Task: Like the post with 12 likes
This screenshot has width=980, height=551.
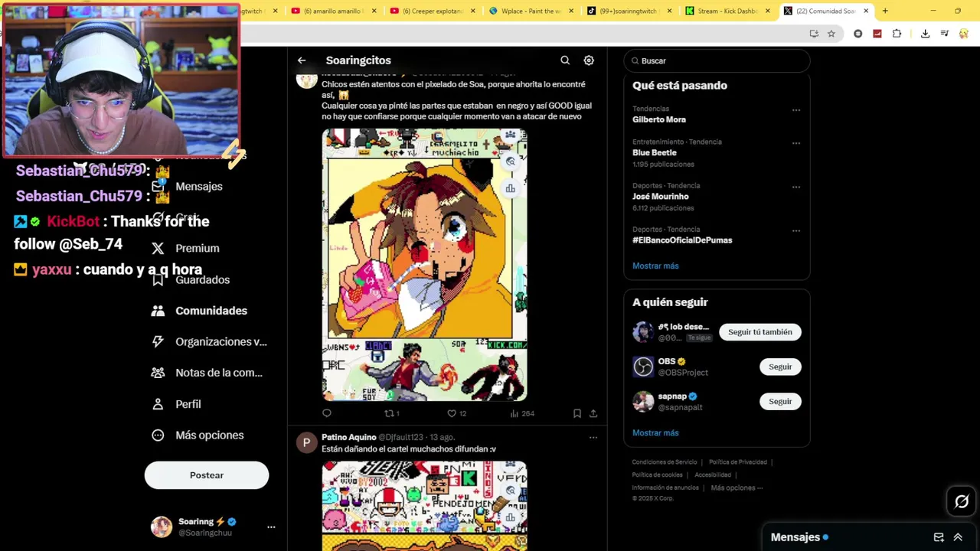Action: click(456, 413)
